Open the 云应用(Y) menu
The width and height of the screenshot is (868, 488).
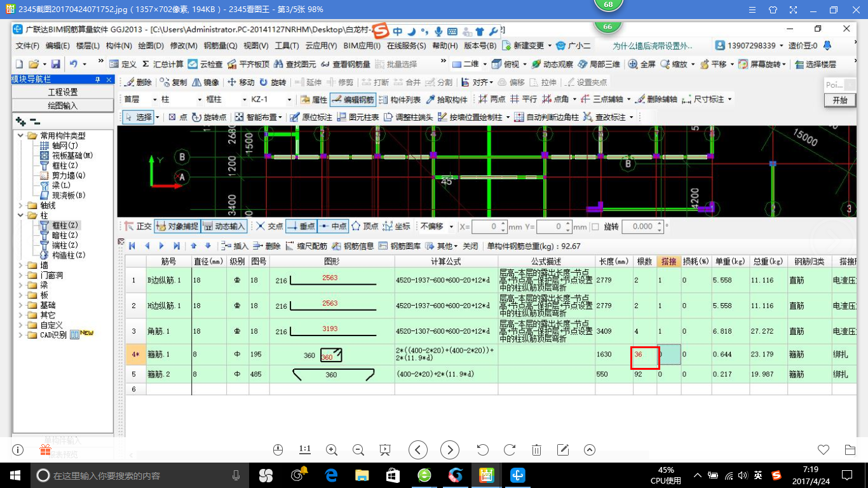[322, 46]
